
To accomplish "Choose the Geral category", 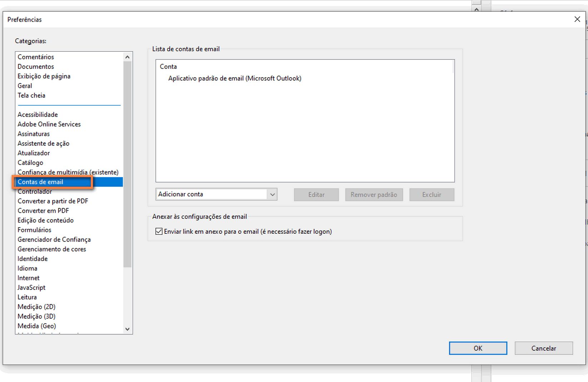I will tap(25, 86).
